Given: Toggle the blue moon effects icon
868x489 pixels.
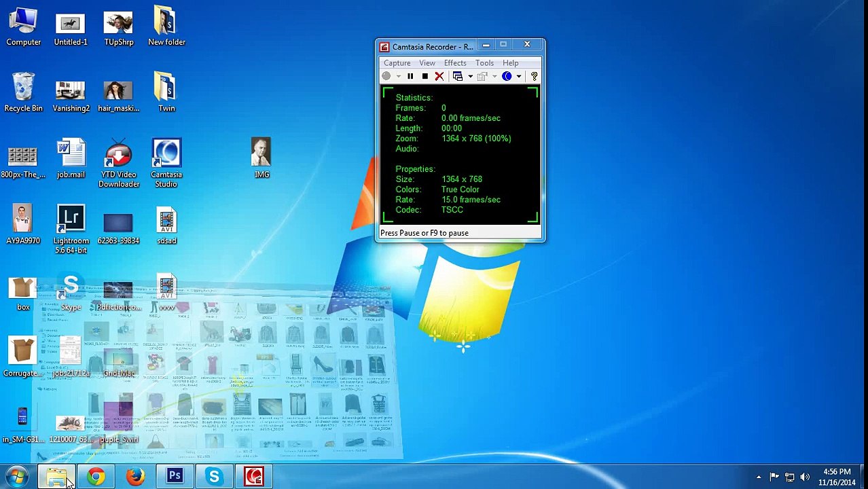Looking at the screenshot, I should (507, 77).
